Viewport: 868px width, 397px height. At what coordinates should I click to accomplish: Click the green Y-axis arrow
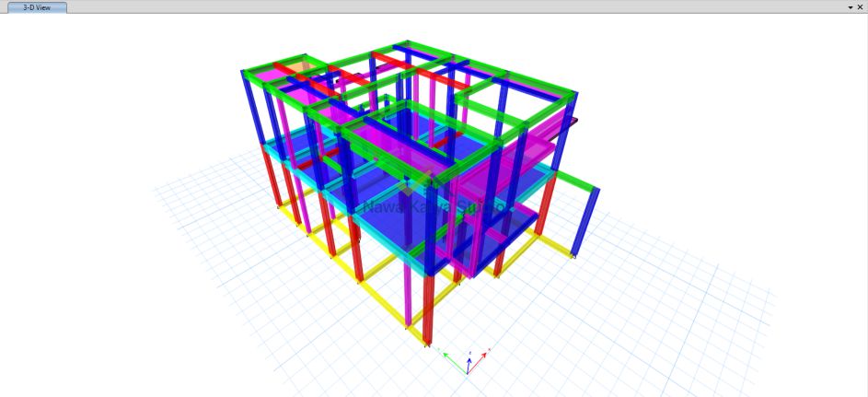(449, 355)
